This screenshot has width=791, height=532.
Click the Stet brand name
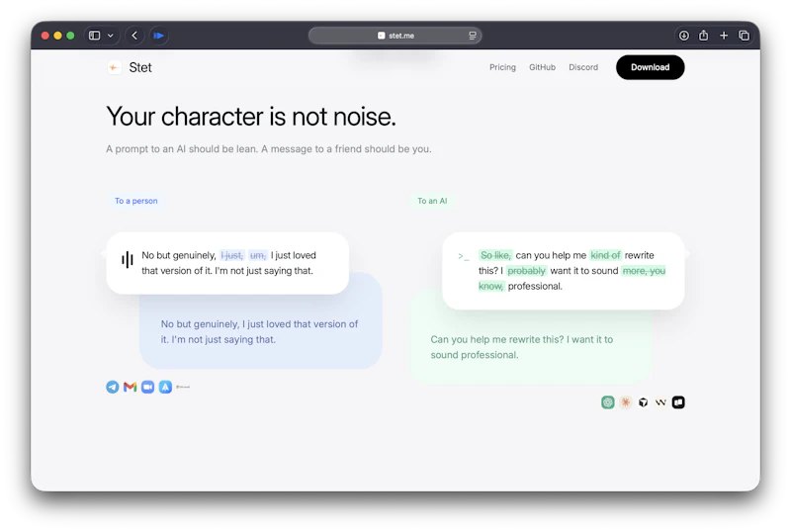coord(140,67)
